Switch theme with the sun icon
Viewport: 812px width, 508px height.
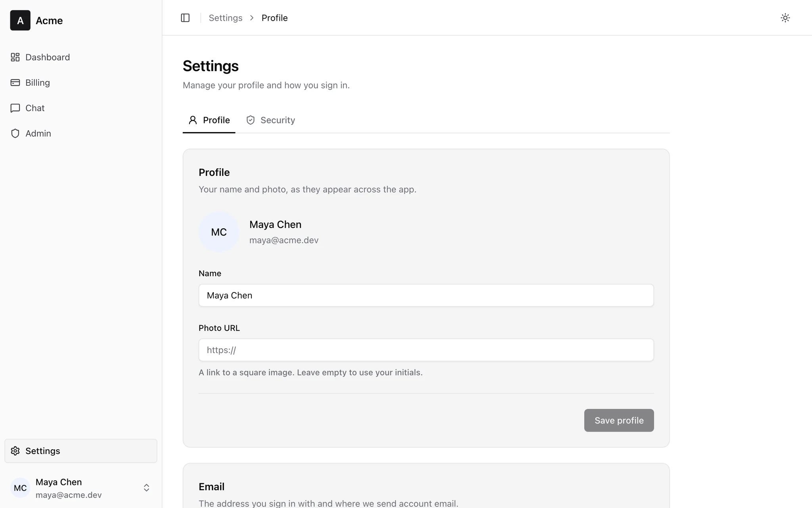[785, 18]
